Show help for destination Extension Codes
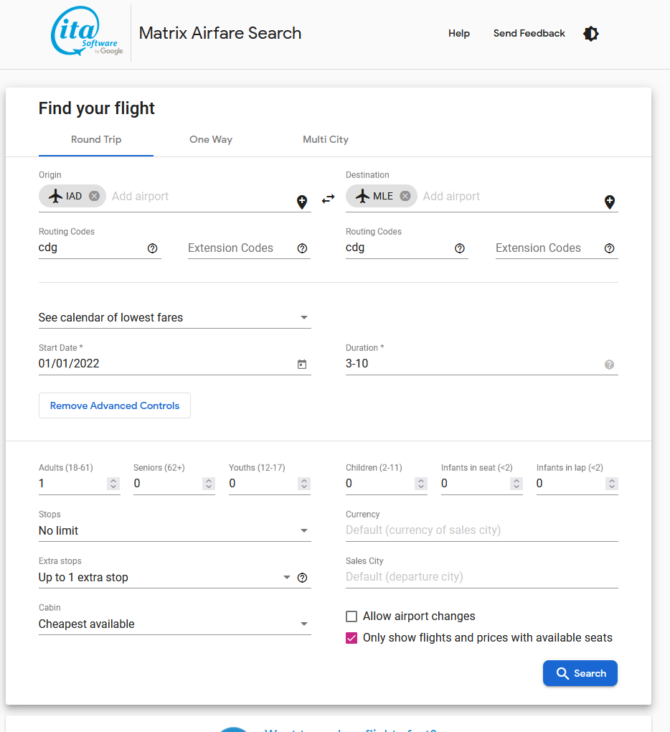The height and width of the screenshot is (732, 670). click(x=609, y=248)
